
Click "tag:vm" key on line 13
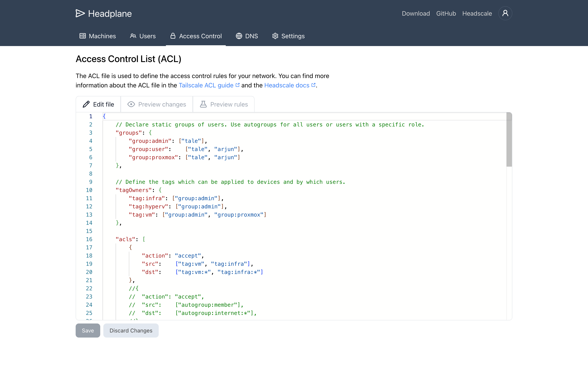tap(142, 215)
